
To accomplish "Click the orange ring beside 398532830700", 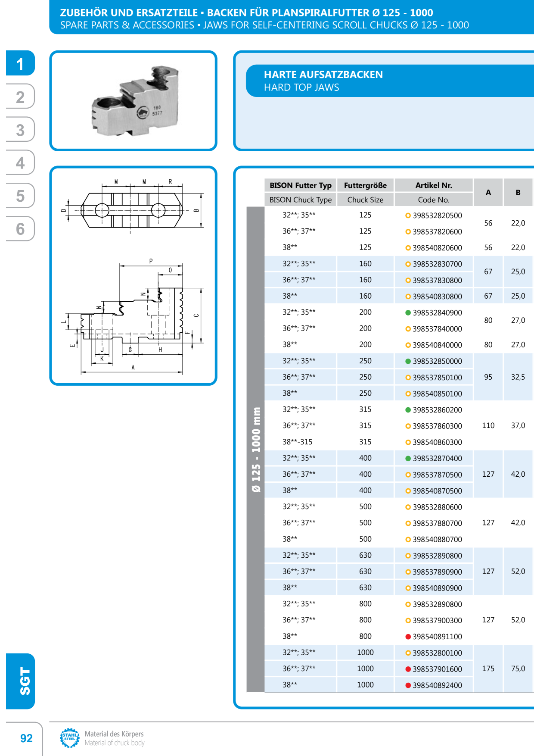I will click(408, 264).
